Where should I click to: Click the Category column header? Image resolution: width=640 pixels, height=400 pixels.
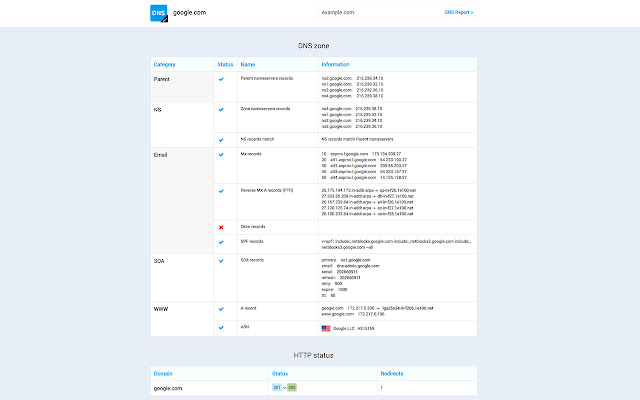pos(164,64)
